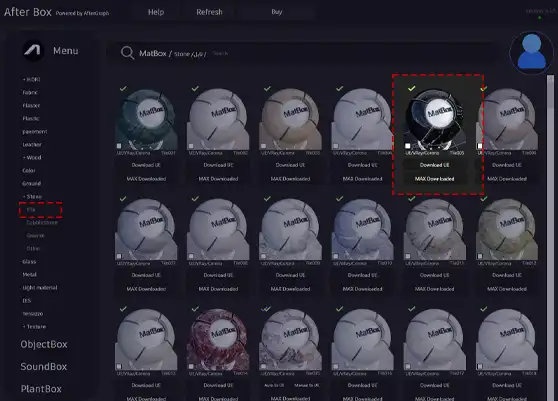The width and height of the screenshot is (558, 401).
Task: Click the MatBox breadcrumb link
Action: 153,53
